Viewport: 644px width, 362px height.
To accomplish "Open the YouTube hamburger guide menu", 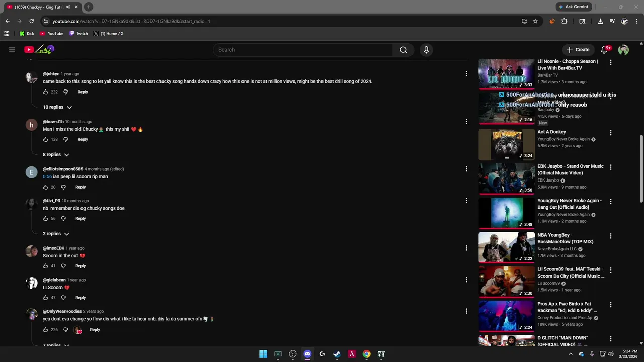I will (x=12, y=50).
